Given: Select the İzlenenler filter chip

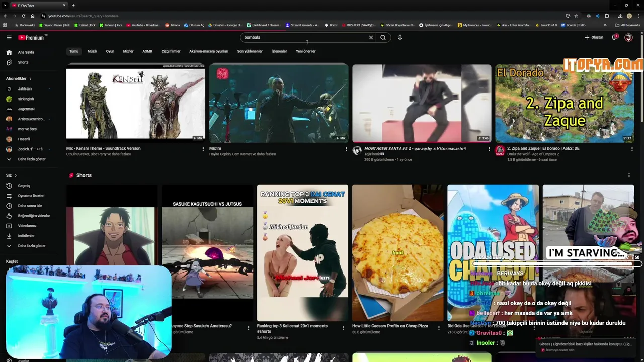Looking at the screenshot, I should click(x=279, y=51).
